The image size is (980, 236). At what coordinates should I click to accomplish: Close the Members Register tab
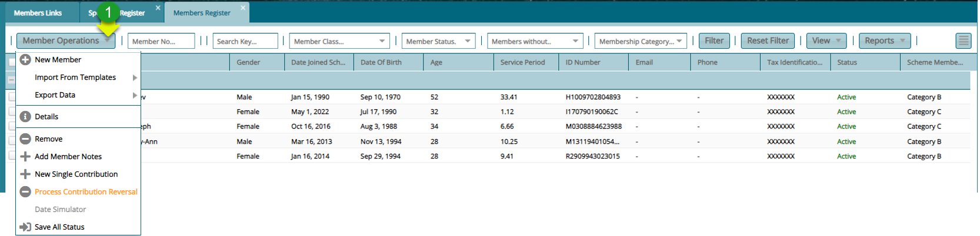243,8
